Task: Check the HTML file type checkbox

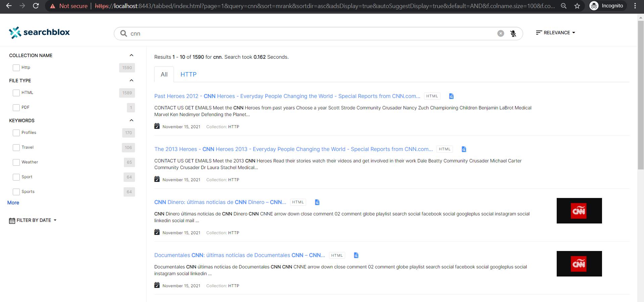Action: 16,93
